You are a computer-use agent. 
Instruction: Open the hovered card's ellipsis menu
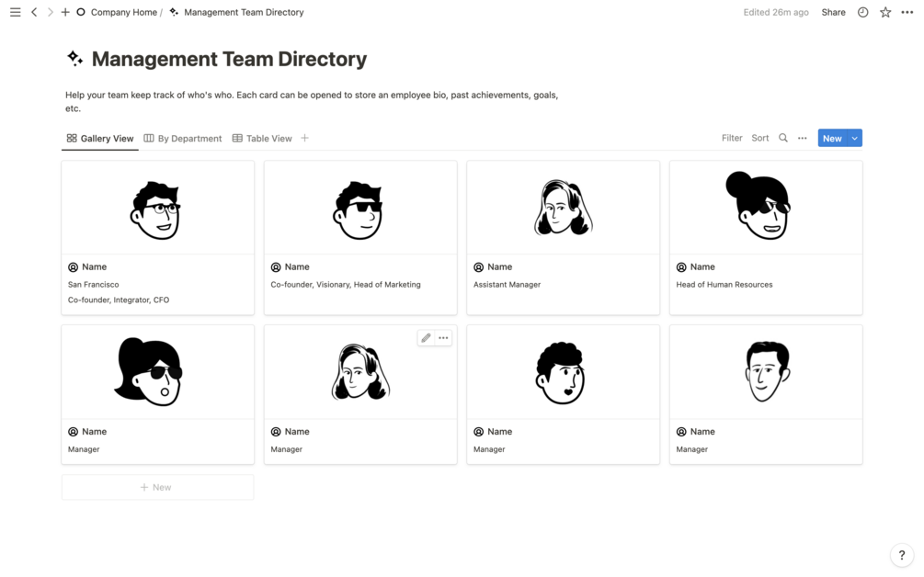coord(443,338)
